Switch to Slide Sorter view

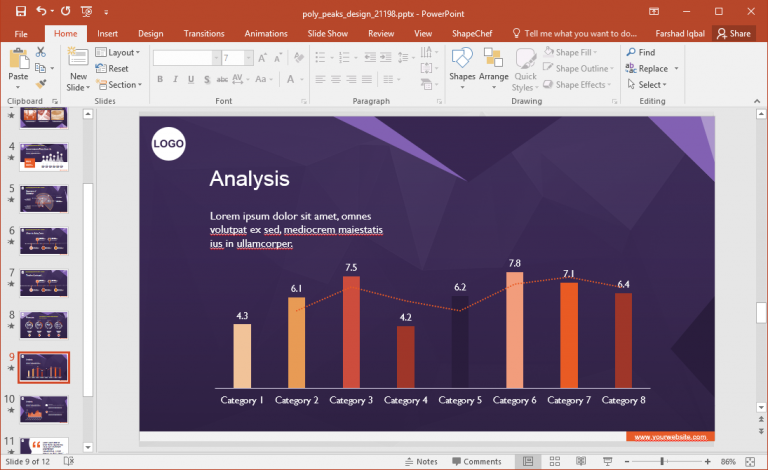coord(554,461)
